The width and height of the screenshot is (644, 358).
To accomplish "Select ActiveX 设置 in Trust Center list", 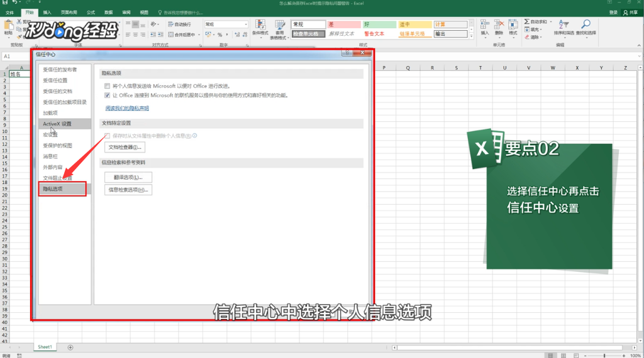I will [x=65, y=124].
